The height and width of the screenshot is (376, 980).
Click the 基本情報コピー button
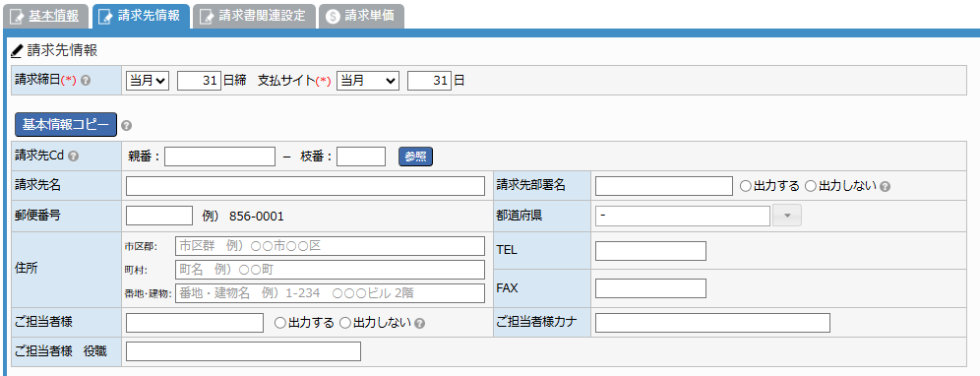[66, 124]
